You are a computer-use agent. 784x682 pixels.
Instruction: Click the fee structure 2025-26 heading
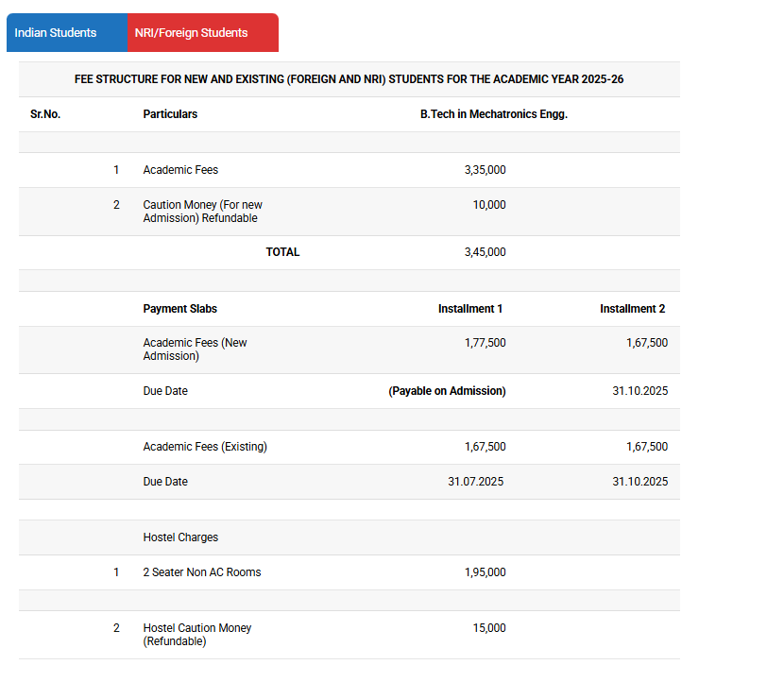349,79
